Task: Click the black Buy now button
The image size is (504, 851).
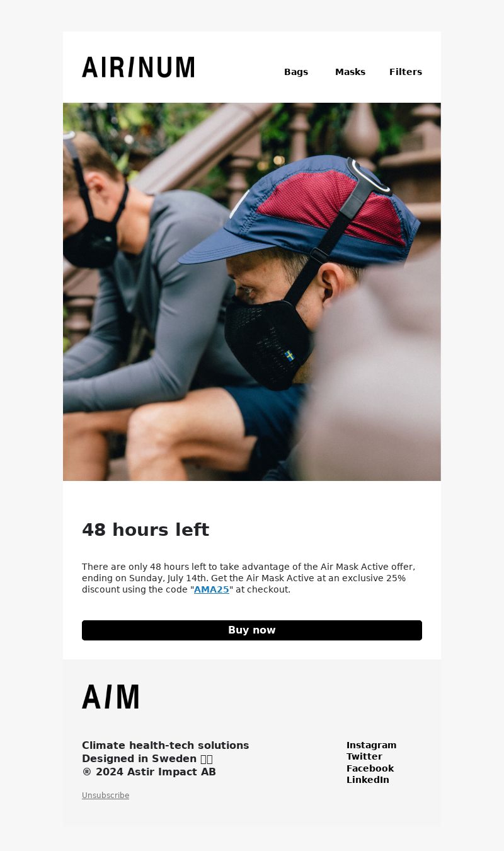Action: tap(252, 630)
